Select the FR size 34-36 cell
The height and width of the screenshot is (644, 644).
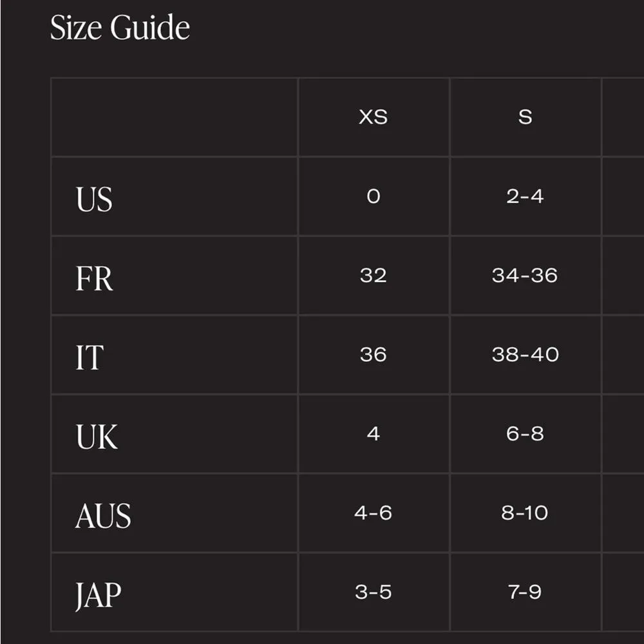tap(526, 276)
